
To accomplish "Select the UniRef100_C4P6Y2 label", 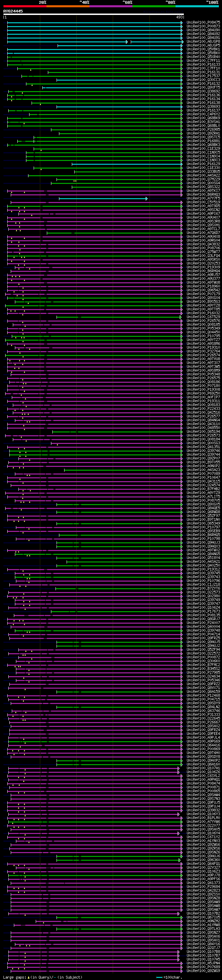I will (203, 114).
